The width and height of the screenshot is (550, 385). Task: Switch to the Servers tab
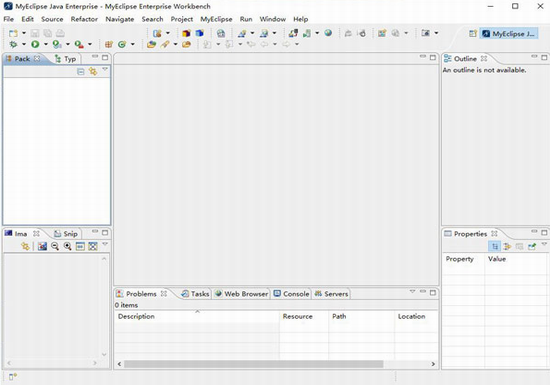point(331,294)
